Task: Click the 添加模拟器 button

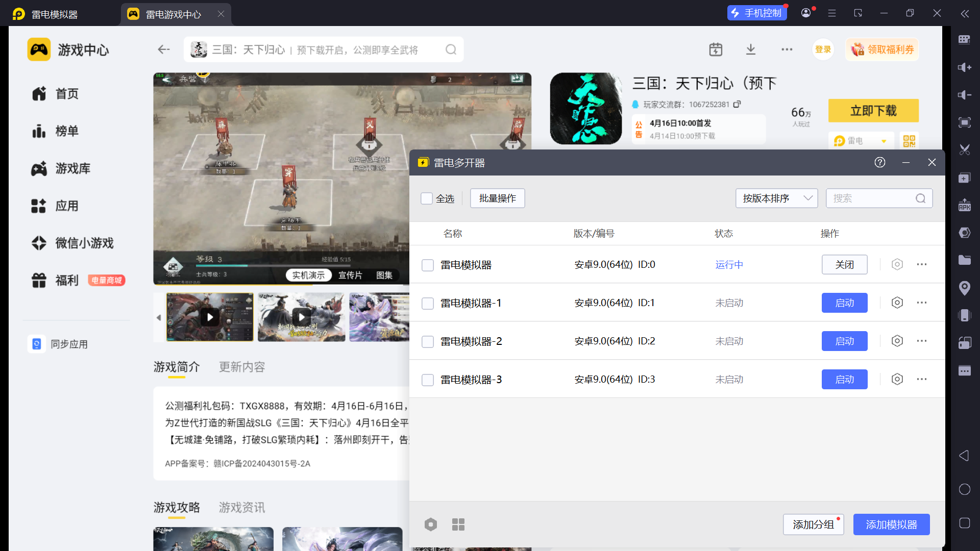Action: (891, 524)
